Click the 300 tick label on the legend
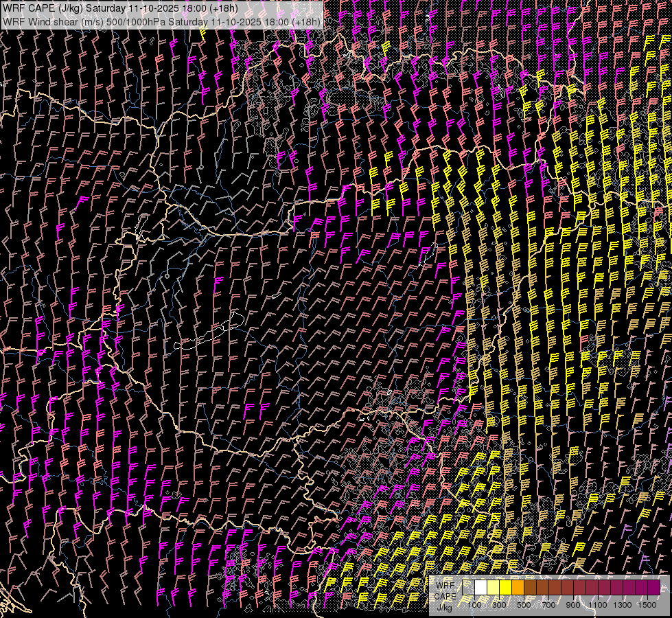This screenshot has width=672, height=618. point(499,604)
